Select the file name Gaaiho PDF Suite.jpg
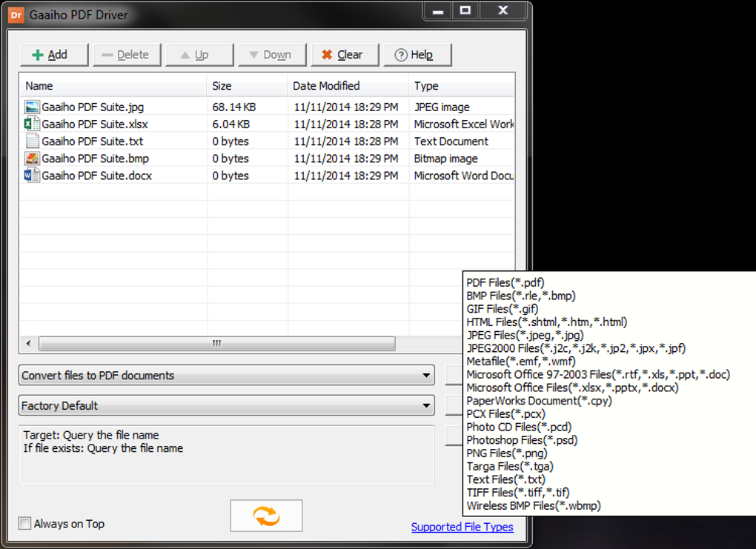Image resolution: width=756 pixels, height=549 pixels. tap(93, 107)
